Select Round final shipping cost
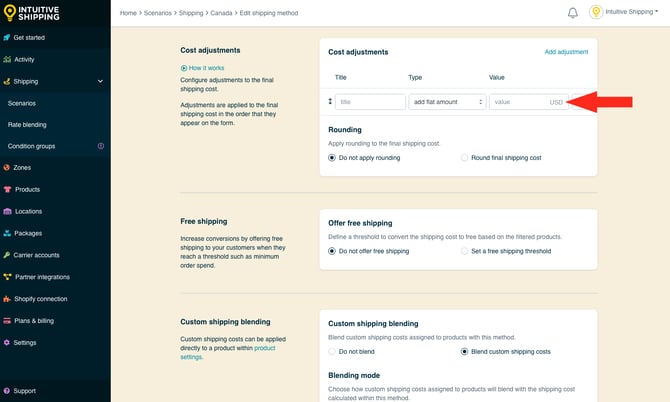The image size is (670, 402). [x=464, y=158]
